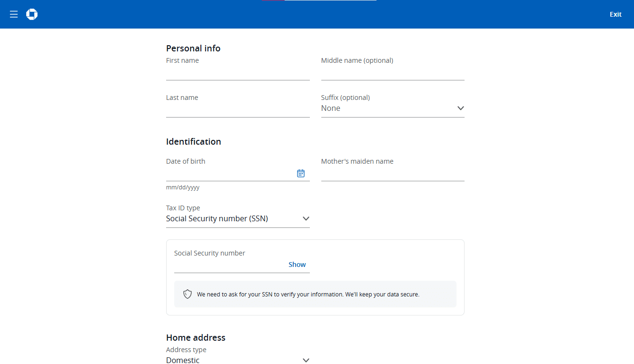The width and height of the screenshot is (634, 364).
Task: Open the hamburger navigation menu
Action: coord(13,14)
